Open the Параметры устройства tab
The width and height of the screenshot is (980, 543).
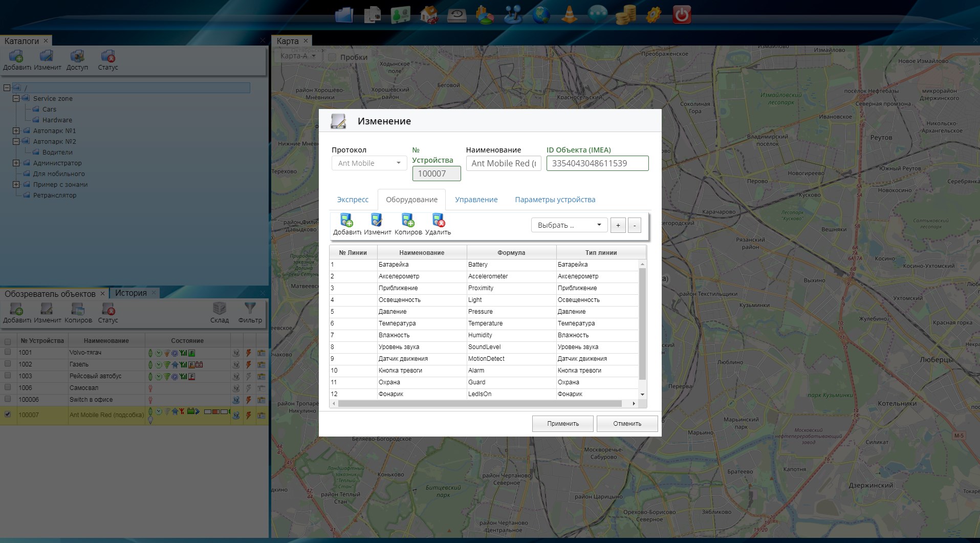(x=555, y=200)
